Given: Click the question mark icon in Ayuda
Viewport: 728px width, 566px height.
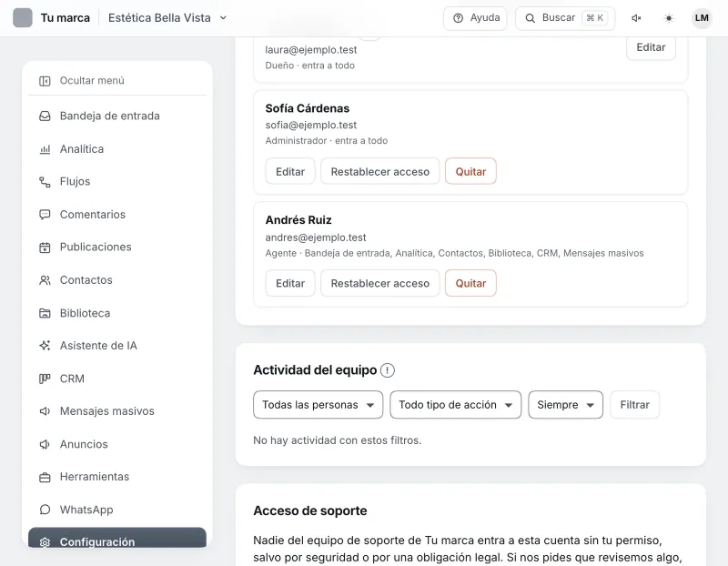Looking at the screenshot, I should [458, 18].
